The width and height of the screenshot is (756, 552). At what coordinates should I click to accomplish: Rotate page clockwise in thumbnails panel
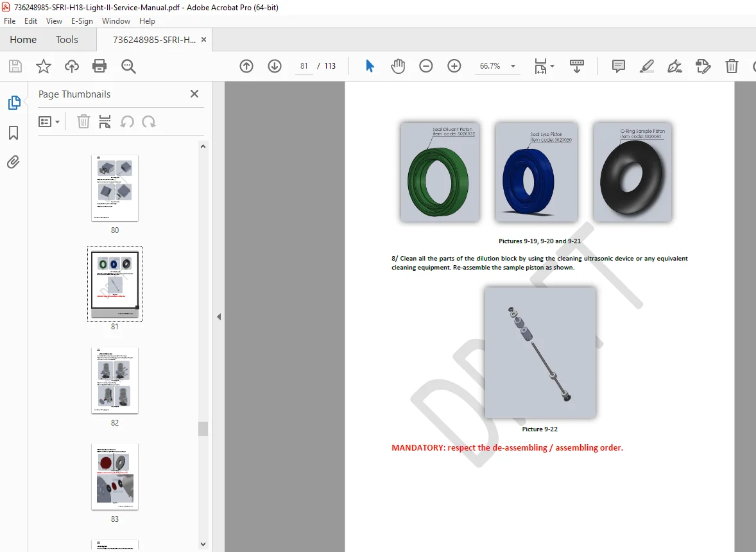tap(148, 122)
